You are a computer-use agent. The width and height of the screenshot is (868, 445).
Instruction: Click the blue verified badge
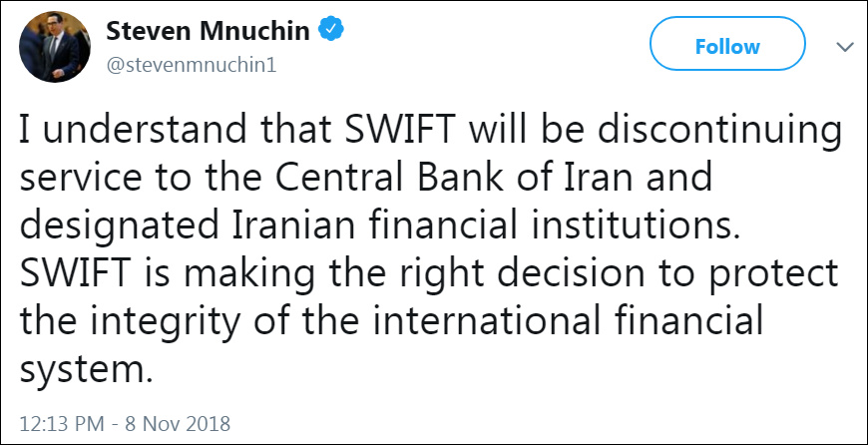click(x=331, y=30)
